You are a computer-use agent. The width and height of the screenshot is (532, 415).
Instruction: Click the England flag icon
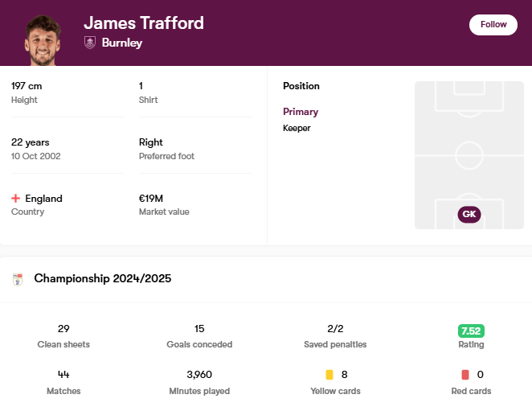(x=16, y=198)
